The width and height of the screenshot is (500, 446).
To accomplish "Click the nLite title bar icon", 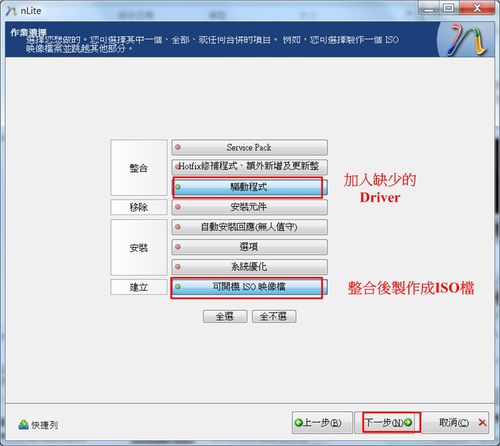I will (12, 11).
